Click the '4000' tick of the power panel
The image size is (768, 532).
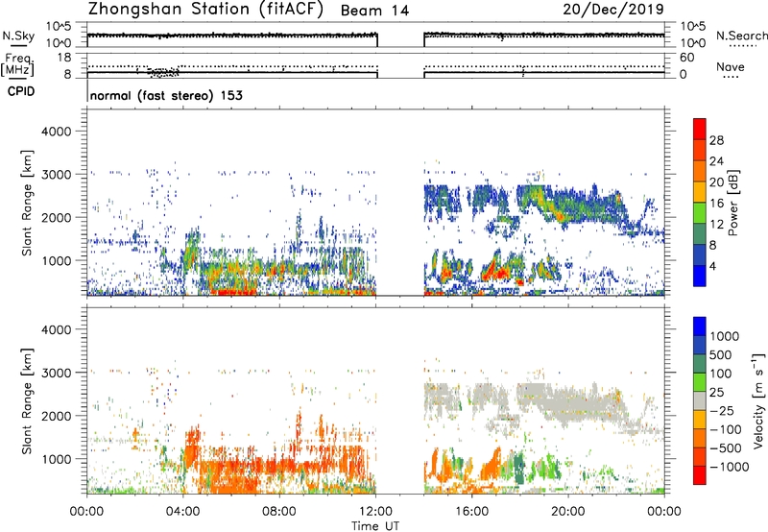56,132
